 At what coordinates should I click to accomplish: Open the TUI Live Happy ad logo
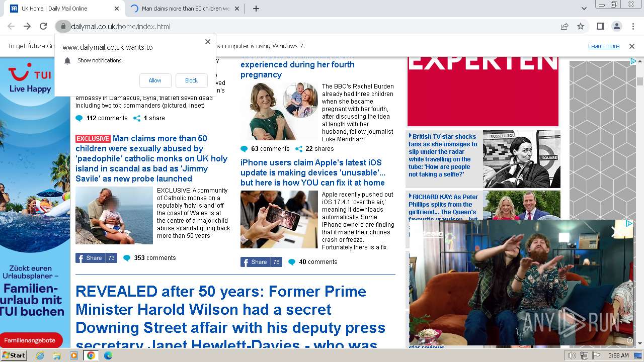point(30,79)
